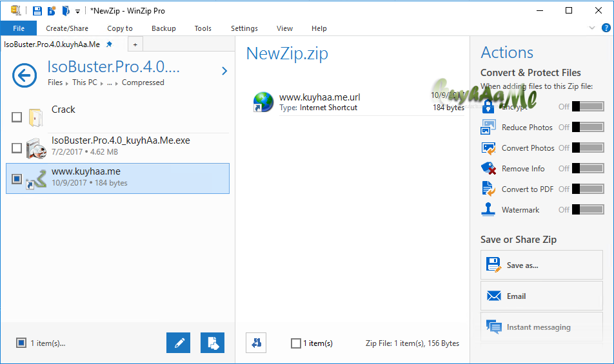The height and width of the screenshot is (364, 614).
Task: Toggle the Watermark switch
Action: 588,209
